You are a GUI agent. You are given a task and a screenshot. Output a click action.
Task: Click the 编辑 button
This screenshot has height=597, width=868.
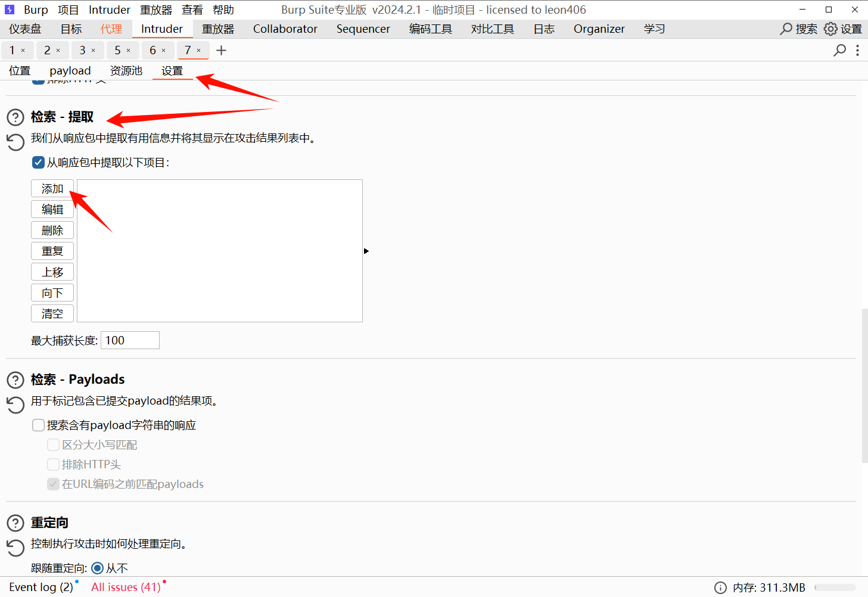tap(52, 209)
